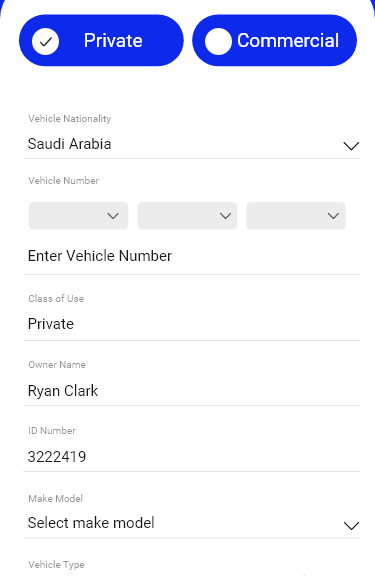Click the middle plate letter chevron arrow
The height and width of the screenshot is (576, 375).
coord(225,216)
